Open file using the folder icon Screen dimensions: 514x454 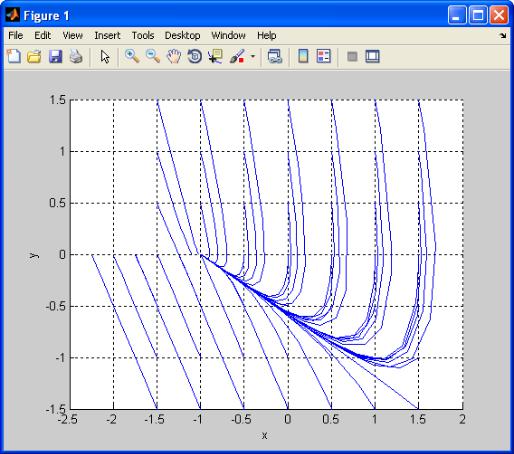(x=34, y=56)
